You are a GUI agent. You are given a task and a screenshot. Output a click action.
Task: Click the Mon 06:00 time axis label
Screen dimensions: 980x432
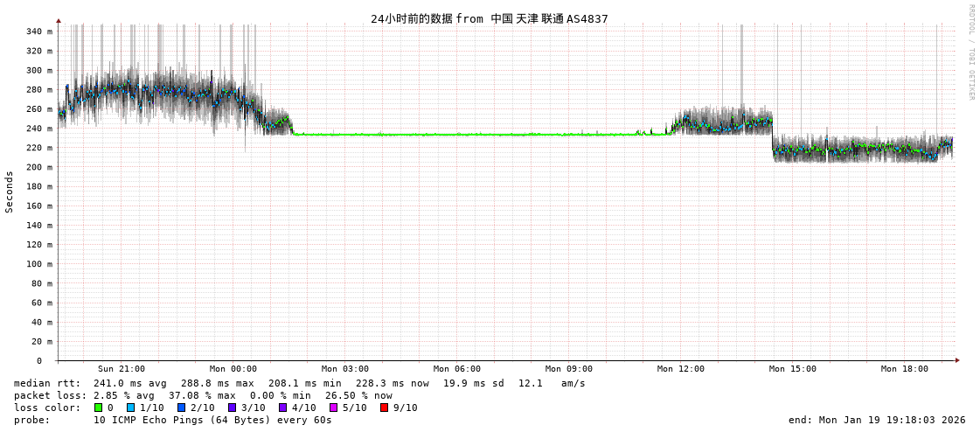click(457, 369)
